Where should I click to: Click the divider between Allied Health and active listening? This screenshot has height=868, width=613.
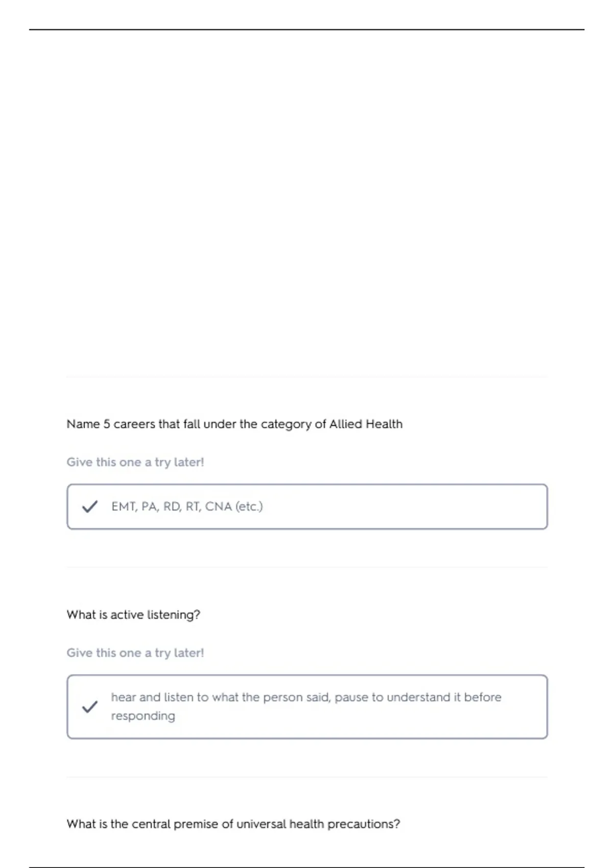[307, 567]
